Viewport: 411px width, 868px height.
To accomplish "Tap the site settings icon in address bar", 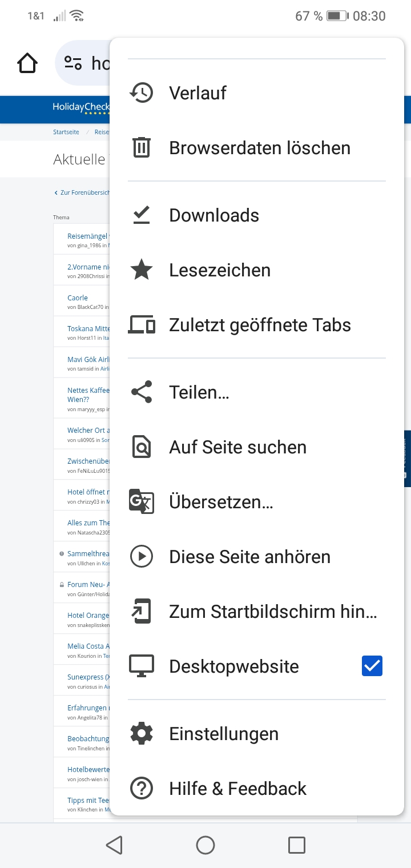I will pyautogui.click(x=73, y=63).
